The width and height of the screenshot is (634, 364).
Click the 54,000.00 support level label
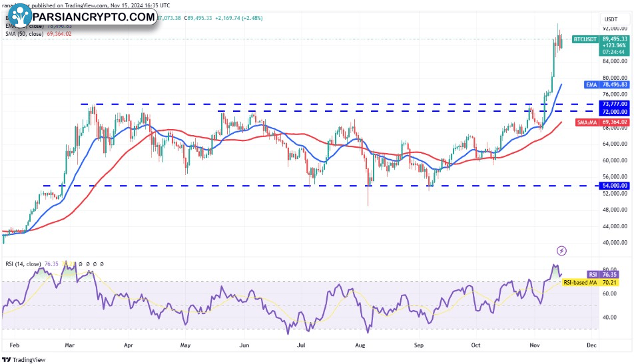click(615, 186)
